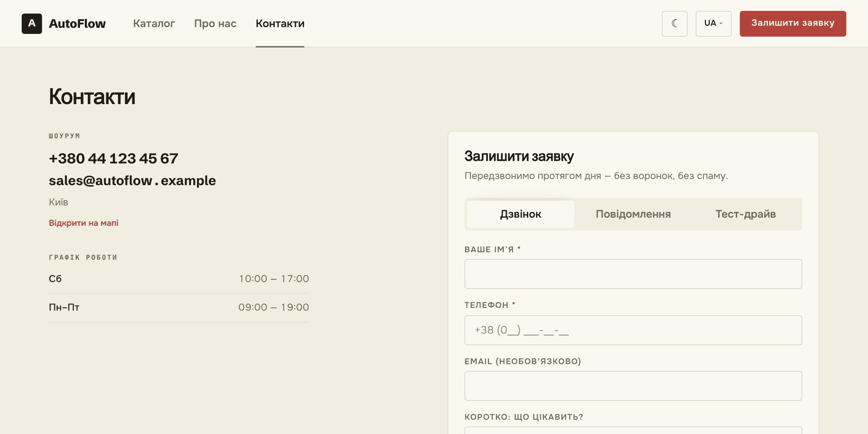
Task: Click the sales@autoflow.example email address
Action: pyautogui.click(x=132, y=180)
